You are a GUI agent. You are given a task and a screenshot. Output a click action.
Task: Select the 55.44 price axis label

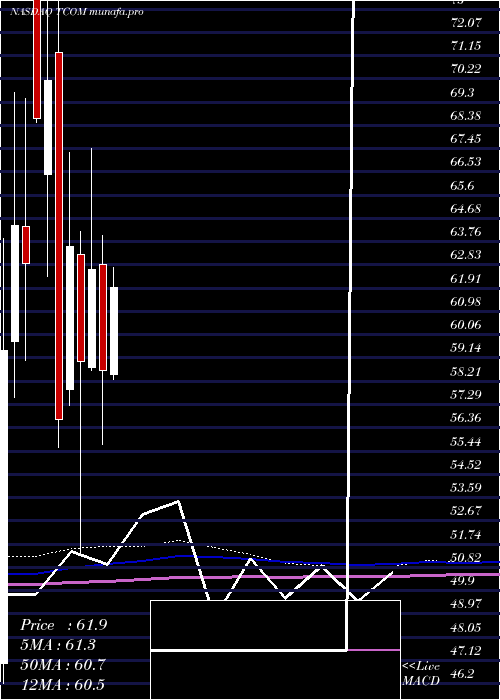(x=466, y=442)
